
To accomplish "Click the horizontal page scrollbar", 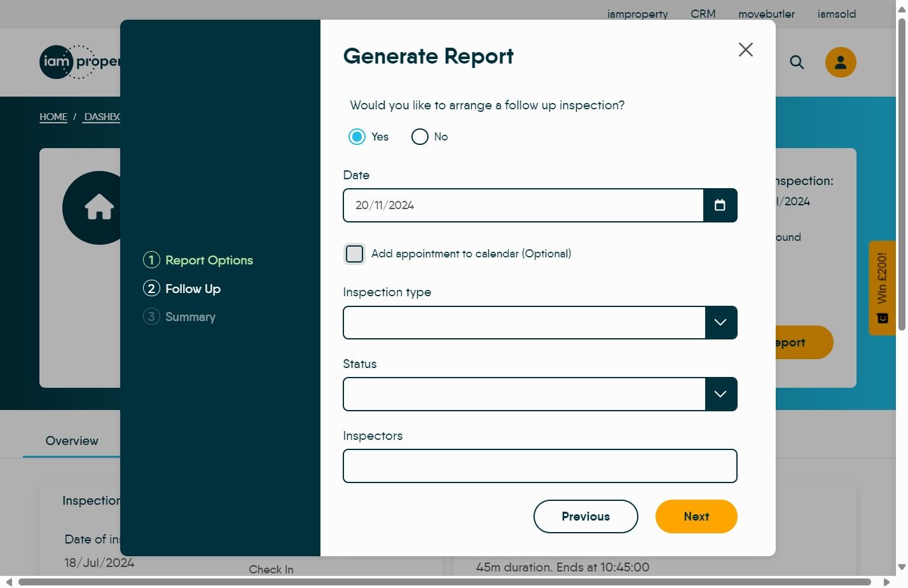I will tap(444, 582).
